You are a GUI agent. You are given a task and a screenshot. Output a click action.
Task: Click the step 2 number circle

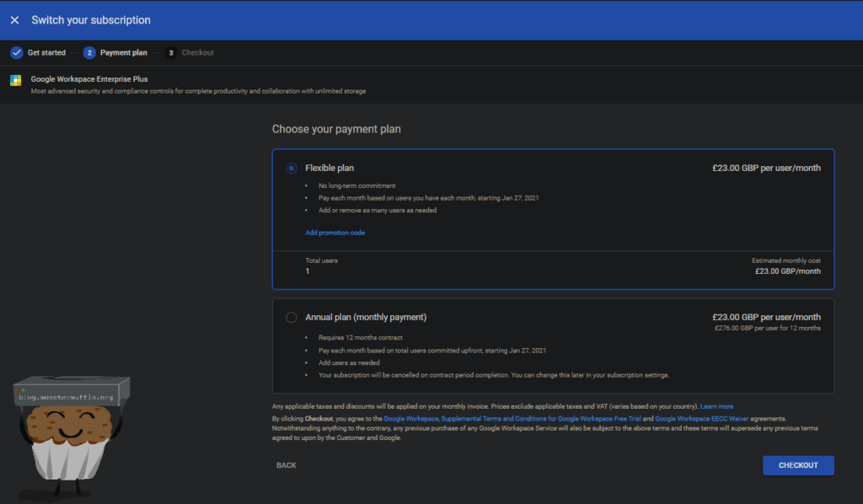(89, 52)
